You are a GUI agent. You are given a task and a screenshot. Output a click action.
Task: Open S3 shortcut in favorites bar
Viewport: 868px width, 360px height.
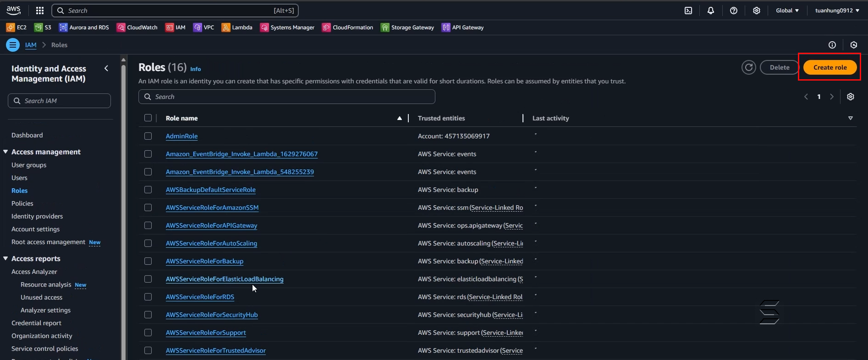pos(43,27)
